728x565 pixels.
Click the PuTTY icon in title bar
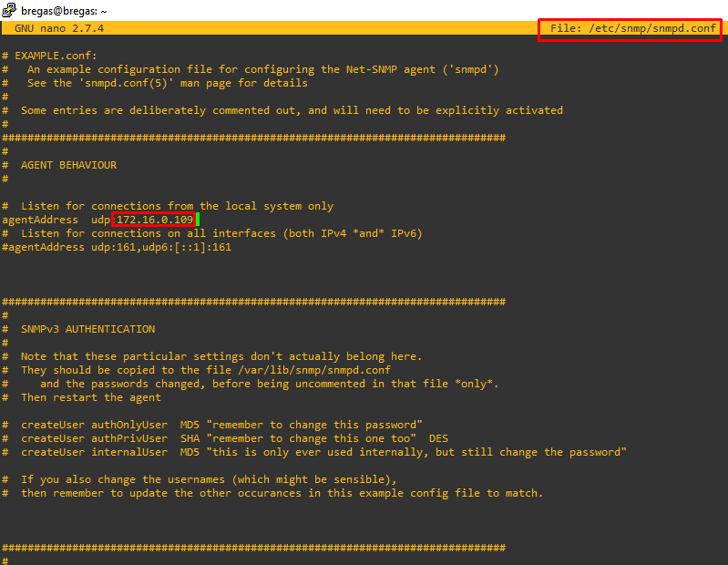point(9,10)
